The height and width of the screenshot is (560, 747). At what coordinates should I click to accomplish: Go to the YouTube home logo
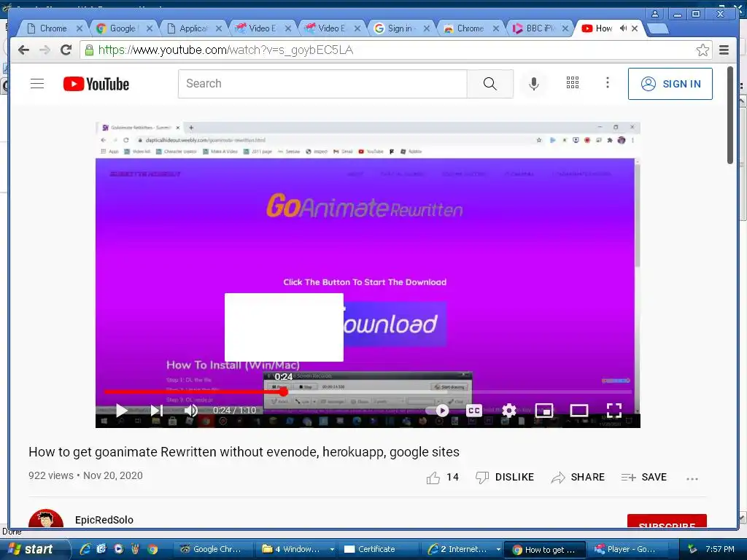[x=96, y=84]
